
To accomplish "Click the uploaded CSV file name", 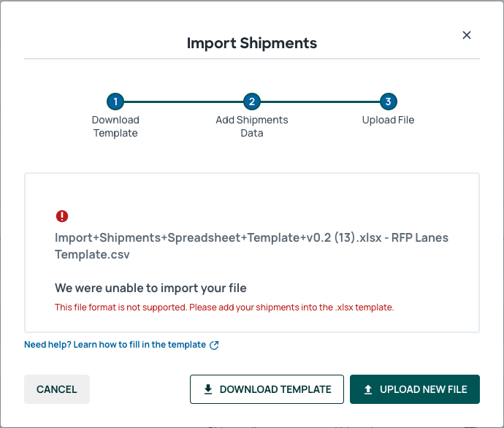I will pyautogui.click(x=251, y=246).
